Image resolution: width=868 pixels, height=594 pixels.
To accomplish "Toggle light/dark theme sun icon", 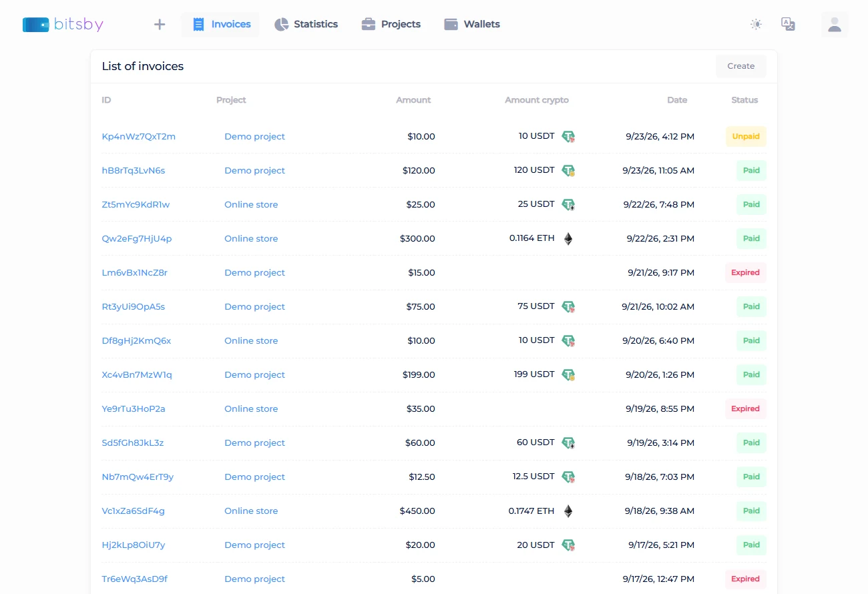I will [756, 25].
